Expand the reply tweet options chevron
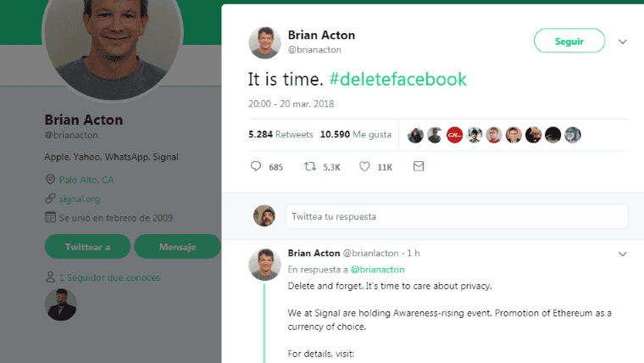The height and width of the screenshot is (363, 644). [623, 254]
